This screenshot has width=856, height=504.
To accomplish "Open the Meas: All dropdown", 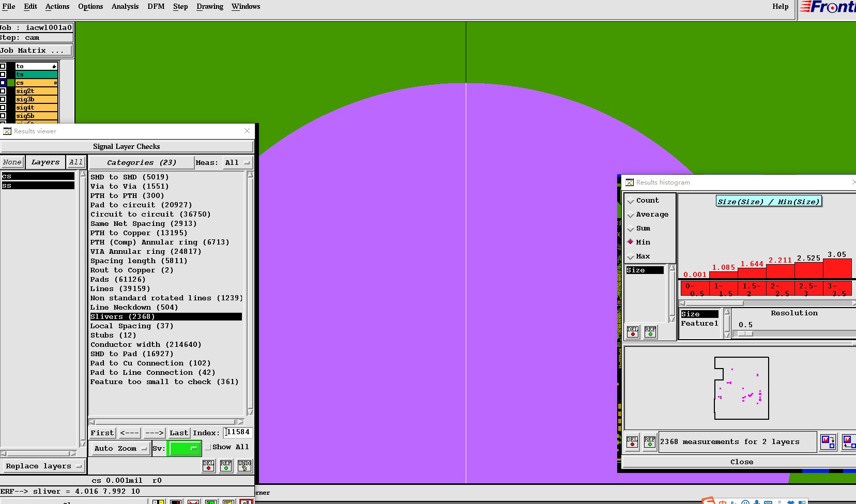I will (x=237, y=163).
